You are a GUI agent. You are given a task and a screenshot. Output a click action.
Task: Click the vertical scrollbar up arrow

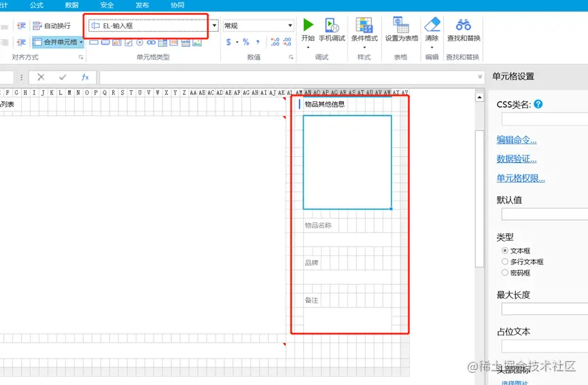coord(479,97)
